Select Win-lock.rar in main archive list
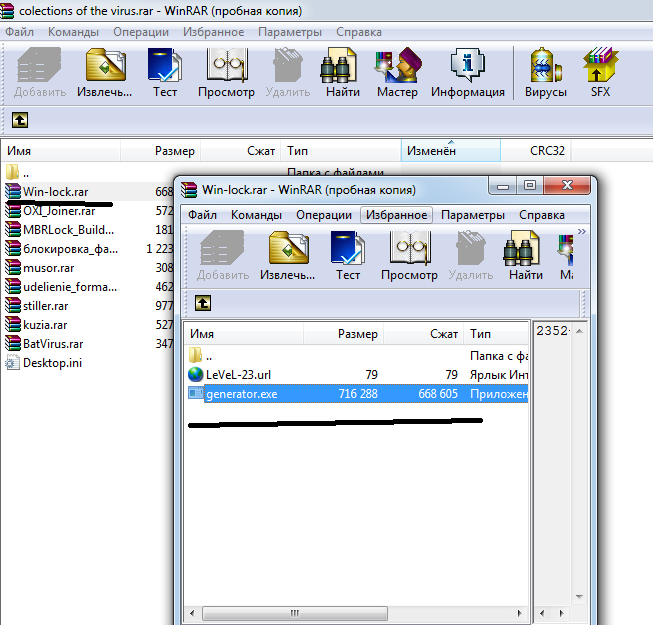 (55, 192)
